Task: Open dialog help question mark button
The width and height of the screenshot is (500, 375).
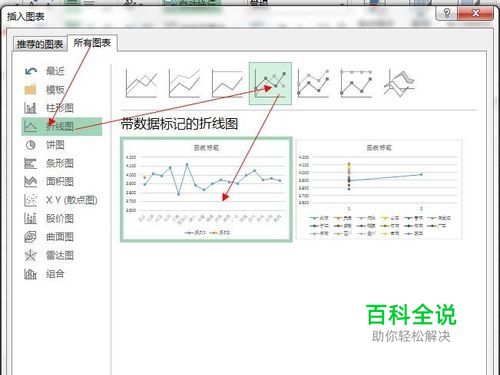Action: pos(446,13)
